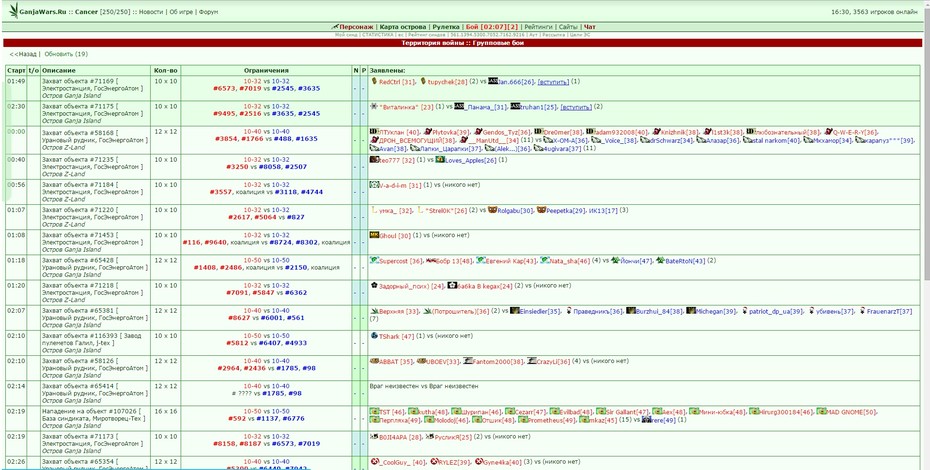Open player MAD GNOME[50] profile
Image resolution: width=930 pixels, height=470 pixels.
tap(852, 411)
